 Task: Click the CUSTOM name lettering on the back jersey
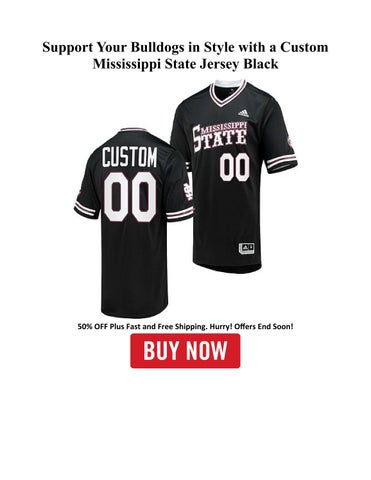coord(129,157)
